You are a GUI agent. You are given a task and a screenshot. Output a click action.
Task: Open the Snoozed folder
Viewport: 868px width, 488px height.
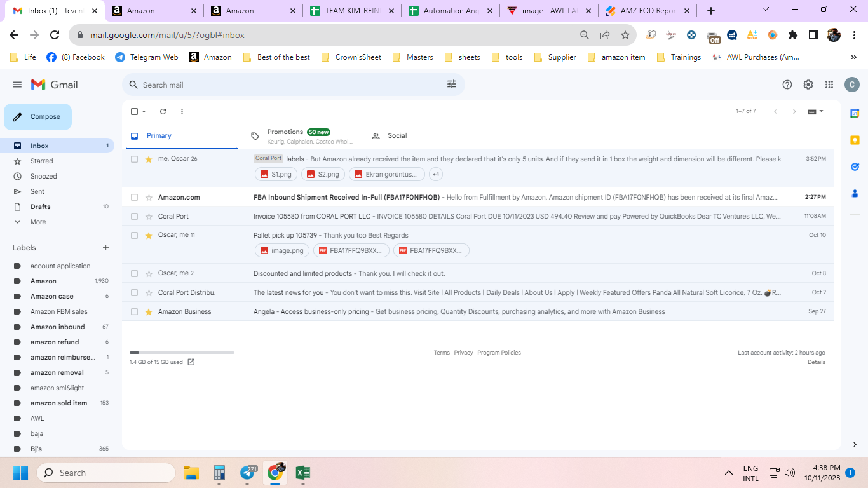click(57, 176)
